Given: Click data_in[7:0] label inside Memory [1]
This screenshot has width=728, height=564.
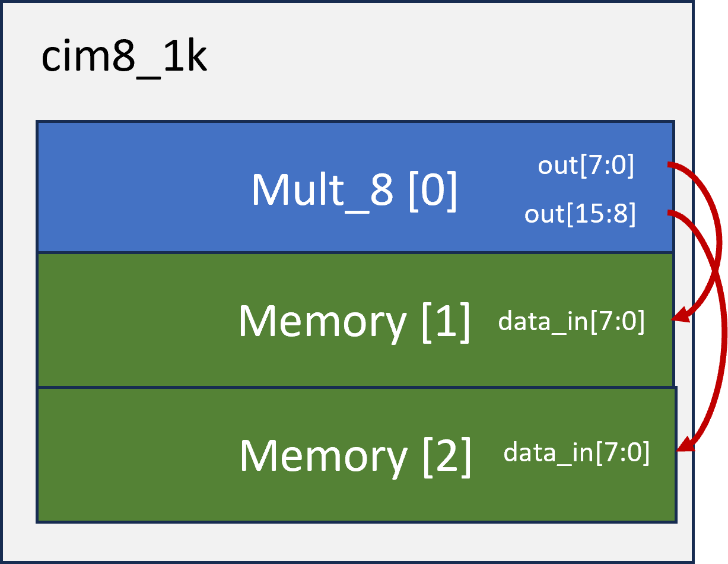Looking at the screenshot, I should click(571, 322).
